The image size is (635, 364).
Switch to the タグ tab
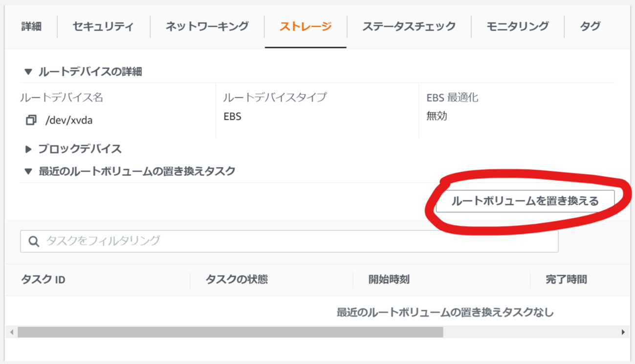[x=590, y=26]
